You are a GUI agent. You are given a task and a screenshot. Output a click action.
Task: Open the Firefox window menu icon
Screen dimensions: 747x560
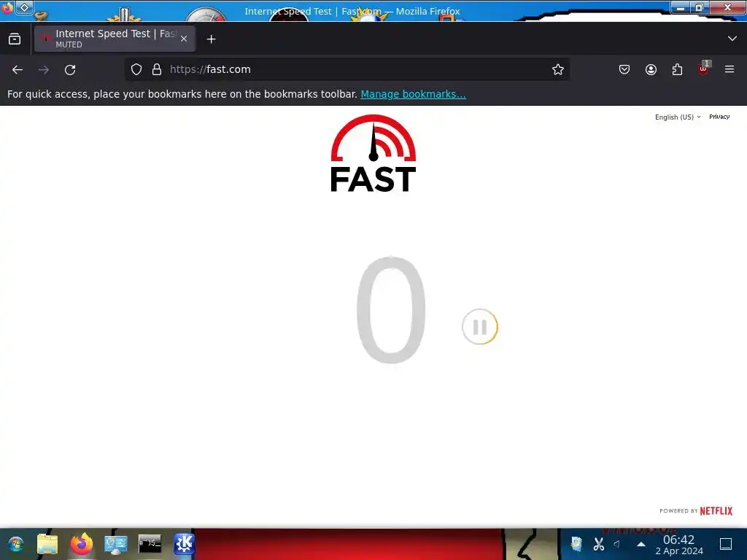click(7, 7)
